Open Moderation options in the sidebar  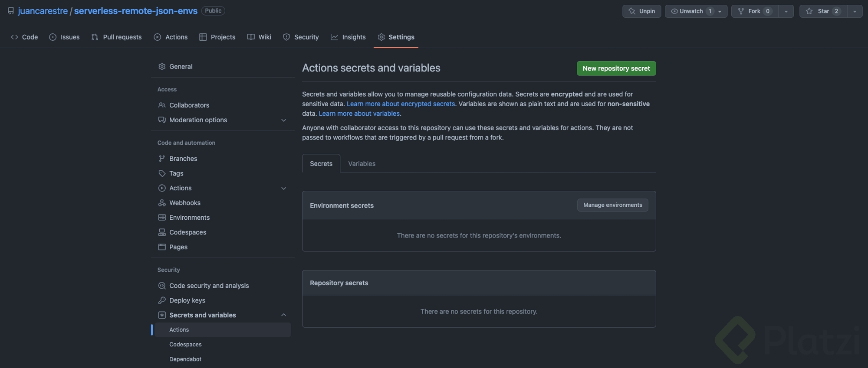pos(223,120)
